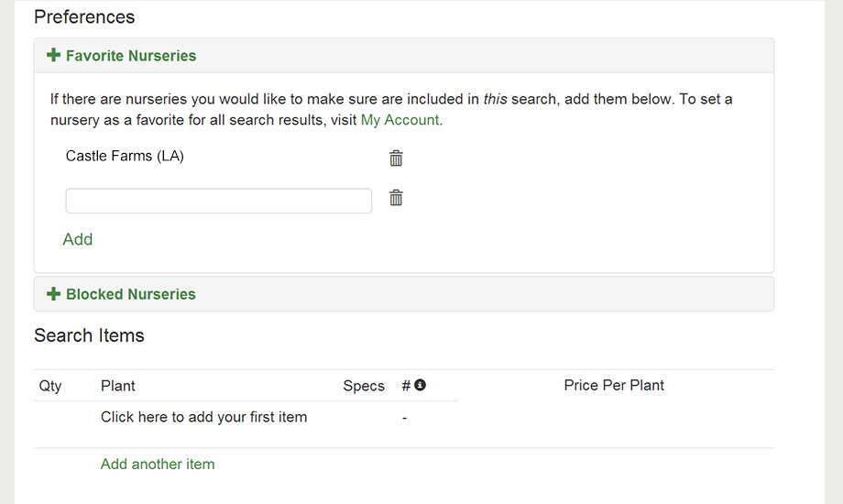Select Castle Farms (LA) nursery entry

tap(125, 156)
